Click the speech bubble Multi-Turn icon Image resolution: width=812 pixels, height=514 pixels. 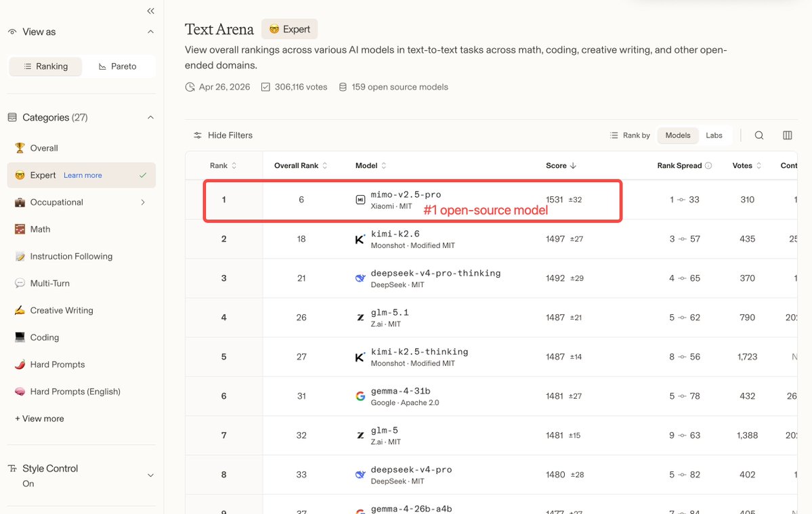click(20, 283)
